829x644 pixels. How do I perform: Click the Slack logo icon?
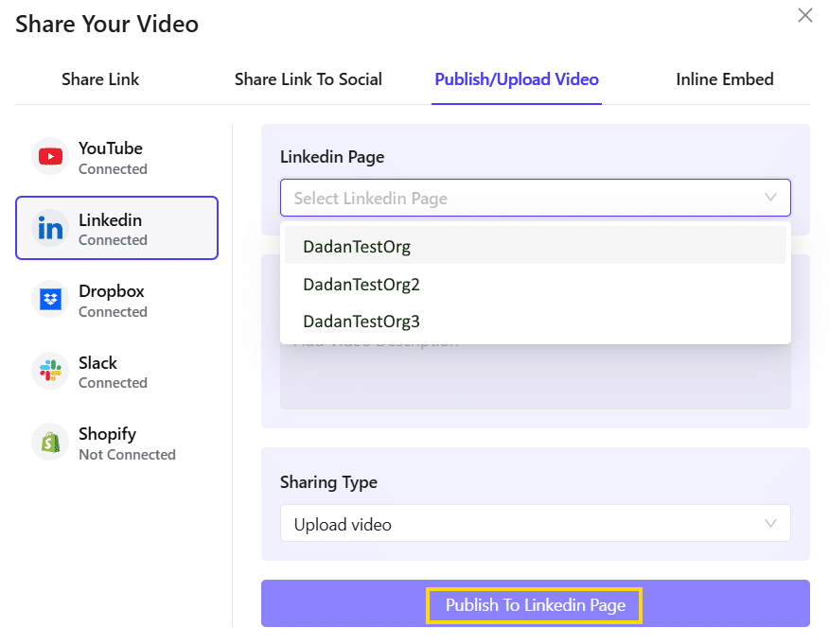click(50, 371)
